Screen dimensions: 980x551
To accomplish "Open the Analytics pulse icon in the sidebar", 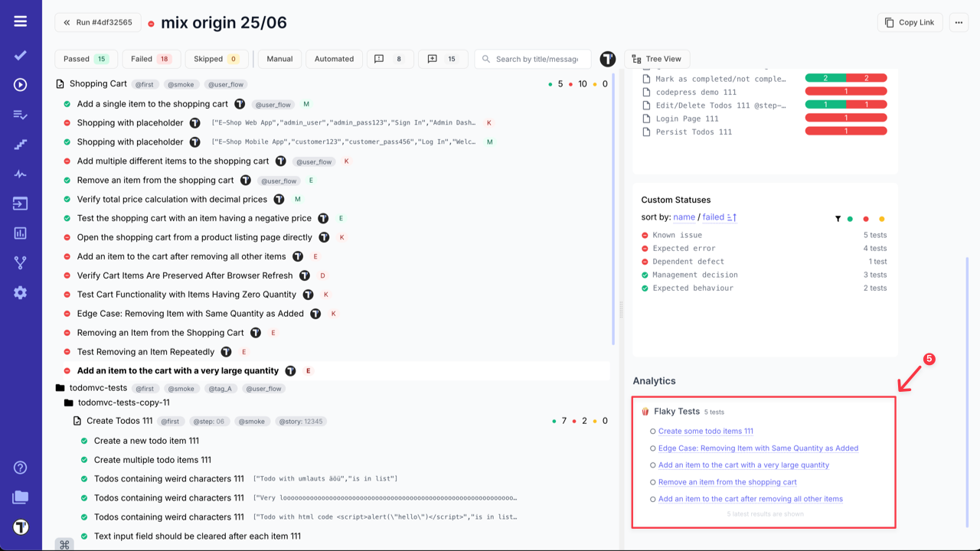I will pos(20,174).
